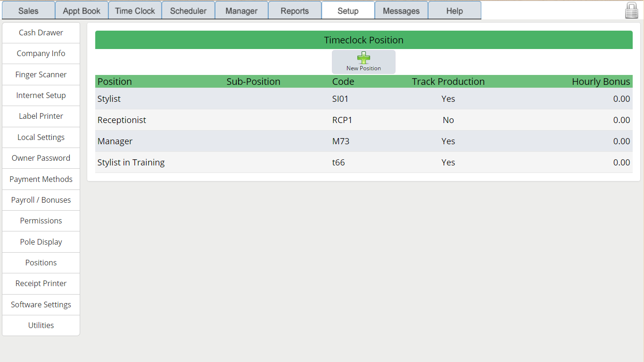The height and width of the screenshot is (362, 644).
Task: Go to the Scheduler tab
Action: point(188,10)
